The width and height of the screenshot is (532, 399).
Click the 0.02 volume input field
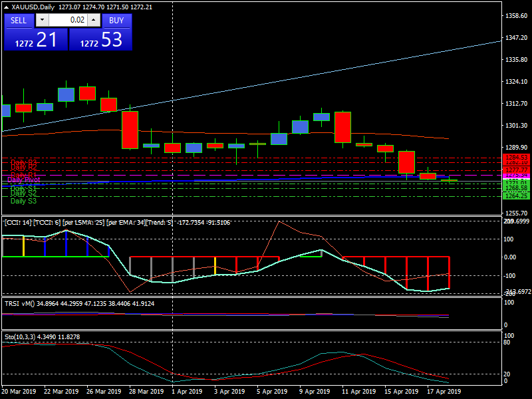68,21
